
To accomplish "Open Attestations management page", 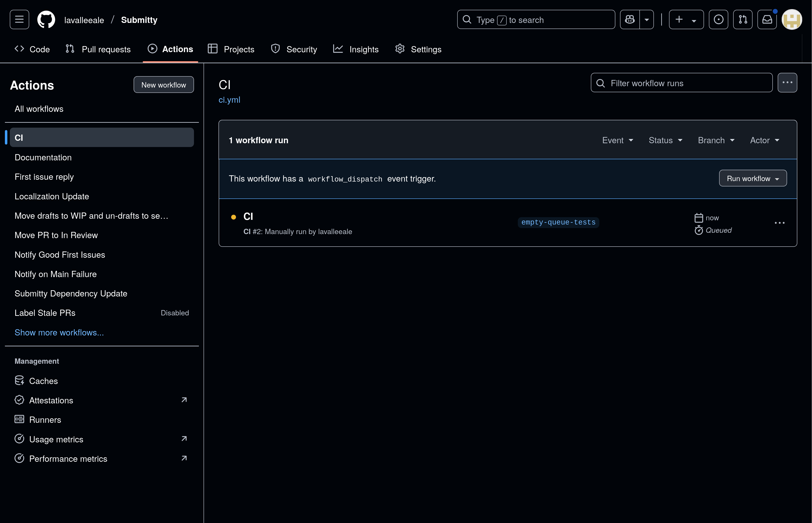I will click(x=102, y=400).
